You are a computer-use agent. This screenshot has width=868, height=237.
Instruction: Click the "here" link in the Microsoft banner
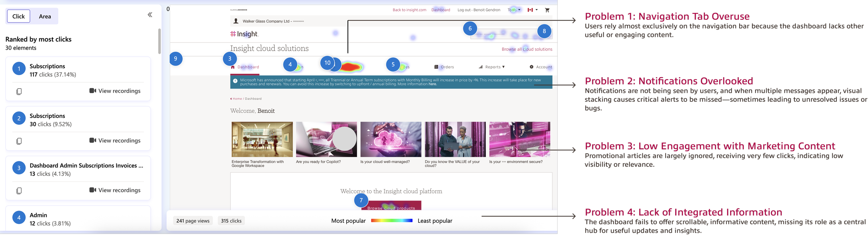click(432, 84)
